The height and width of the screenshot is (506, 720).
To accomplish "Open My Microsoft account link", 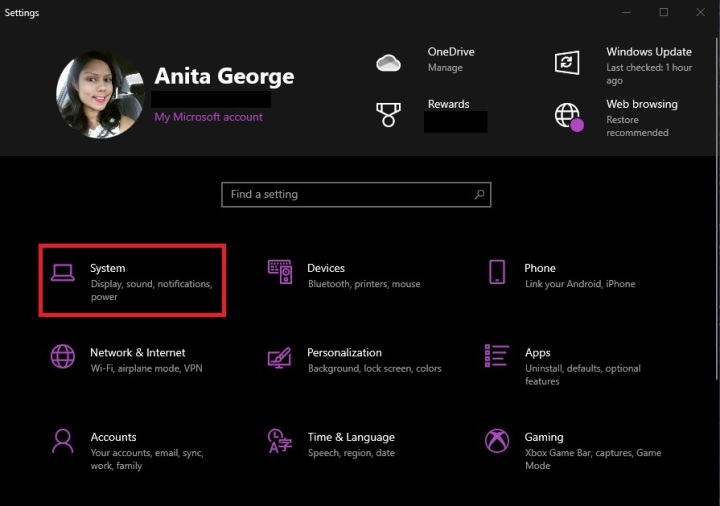I will point(208,117).
